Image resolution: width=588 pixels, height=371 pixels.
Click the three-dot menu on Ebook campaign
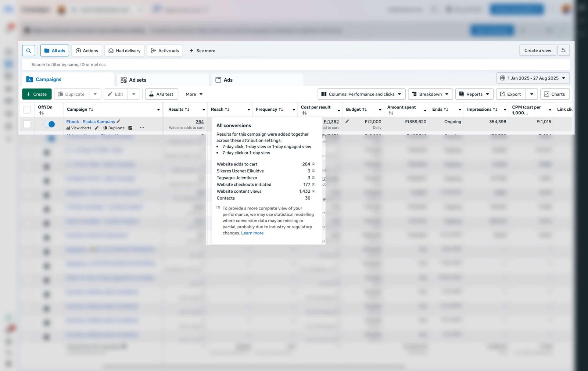click(x=142, y=128)
